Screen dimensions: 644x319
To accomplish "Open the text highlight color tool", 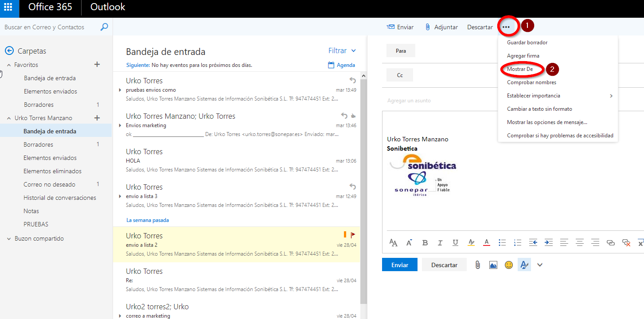I will pyautogui.click(x=471, y=242).
